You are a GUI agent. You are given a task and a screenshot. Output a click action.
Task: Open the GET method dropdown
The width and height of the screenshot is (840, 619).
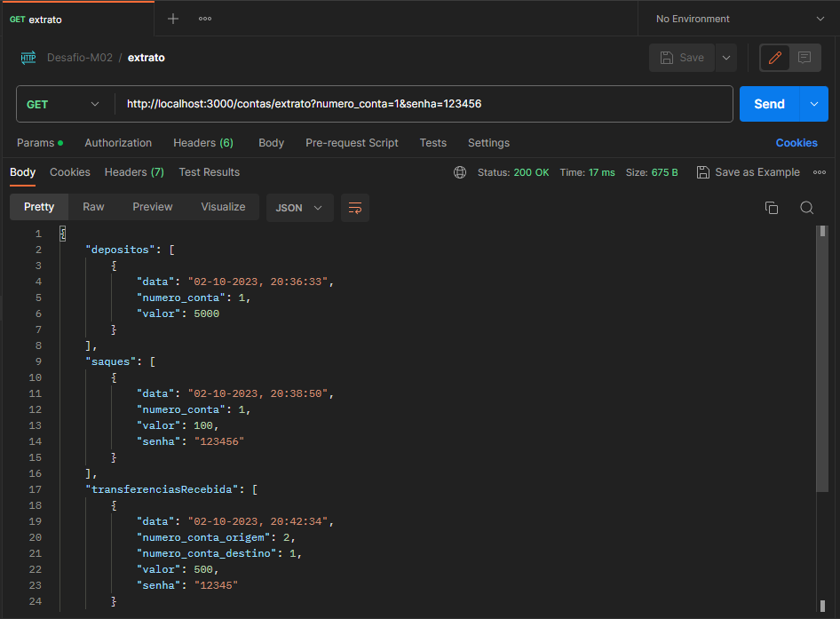65,104
